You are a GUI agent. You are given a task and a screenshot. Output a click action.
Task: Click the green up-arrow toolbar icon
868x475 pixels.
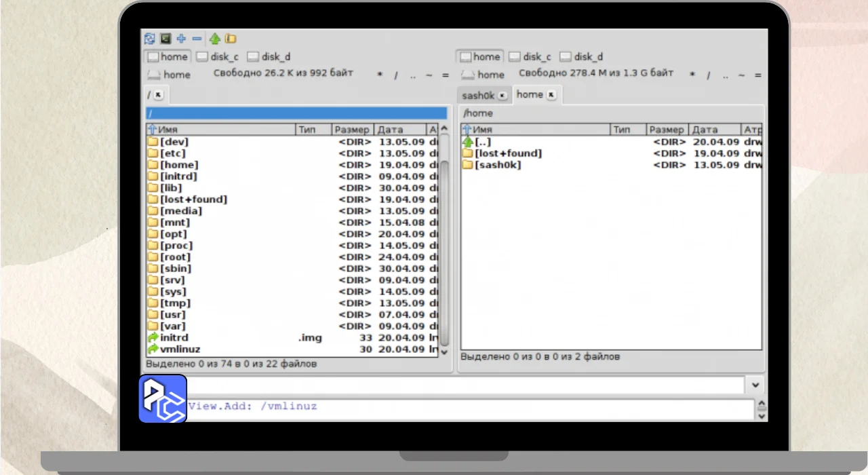(215, 39)
